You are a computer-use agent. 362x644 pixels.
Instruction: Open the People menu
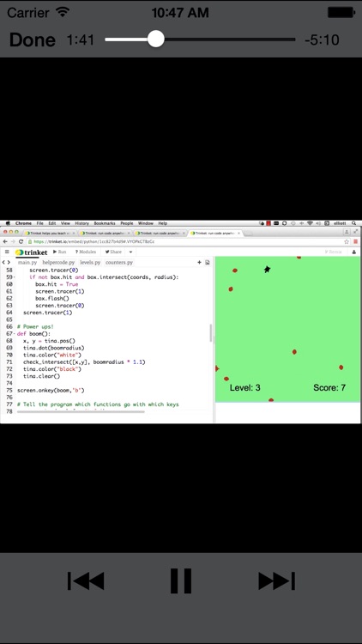126,223
